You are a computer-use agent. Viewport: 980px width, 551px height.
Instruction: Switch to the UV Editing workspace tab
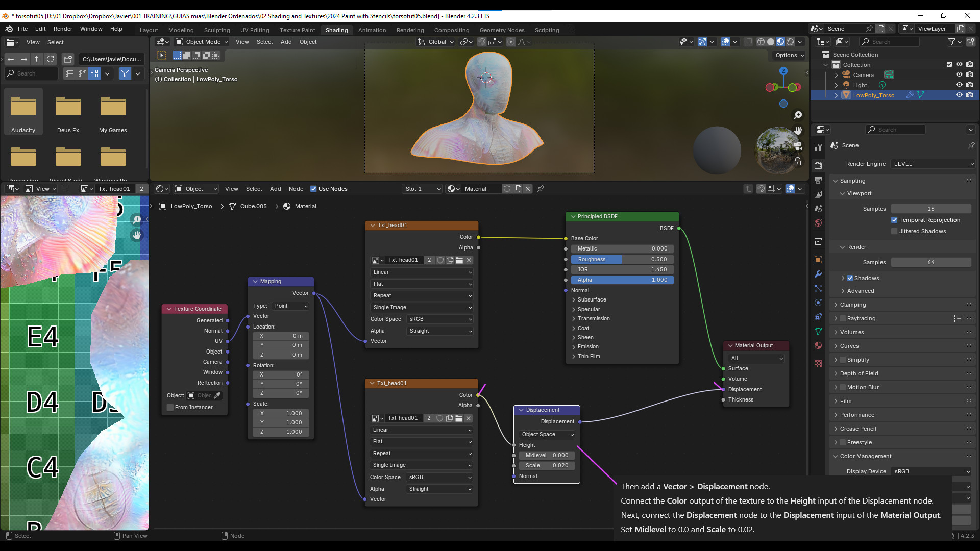tap(255, 30)
